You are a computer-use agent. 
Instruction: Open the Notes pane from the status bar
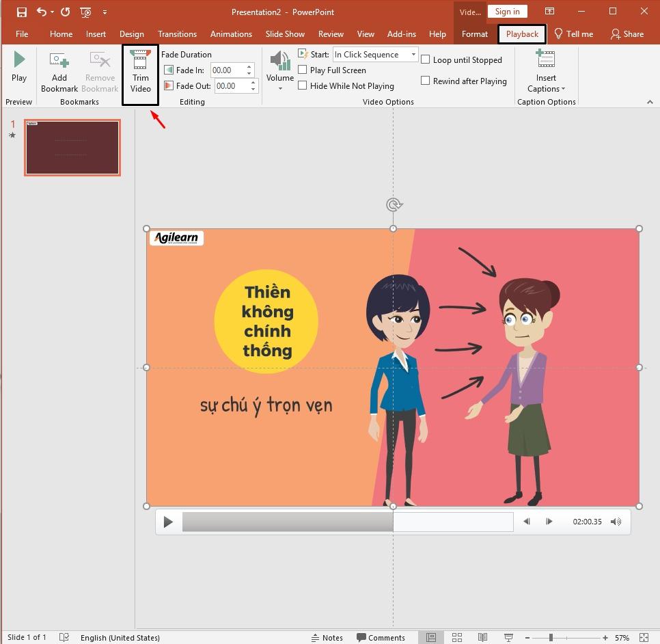327,637
